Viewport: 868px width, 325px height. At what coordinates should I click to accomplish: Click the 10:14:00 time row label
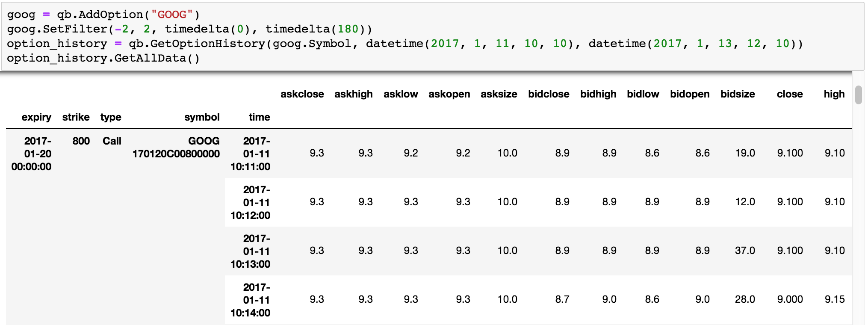[250, 300]
